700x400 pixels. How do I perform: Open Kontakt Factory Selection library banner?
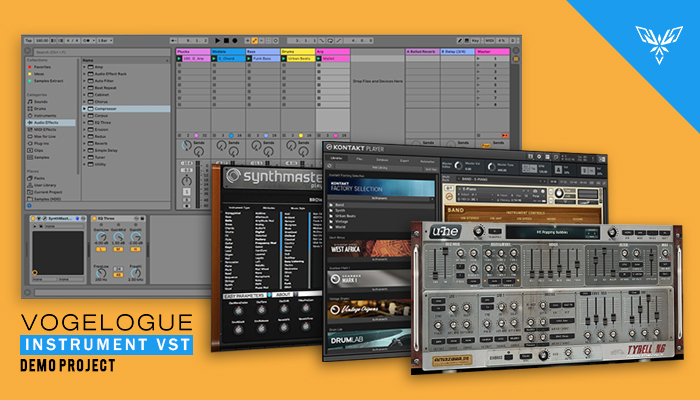(382, 188)
